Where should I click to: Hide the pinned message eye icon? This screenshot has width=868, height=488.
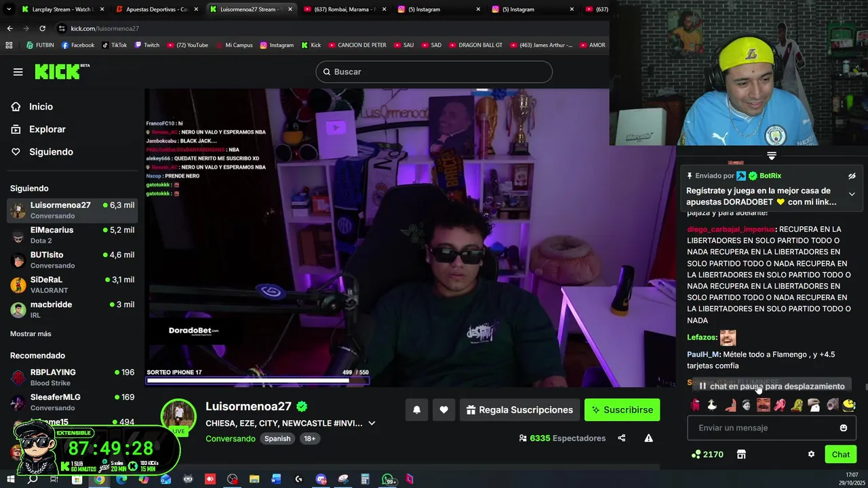pyautogui.click(x=852, y=176)
